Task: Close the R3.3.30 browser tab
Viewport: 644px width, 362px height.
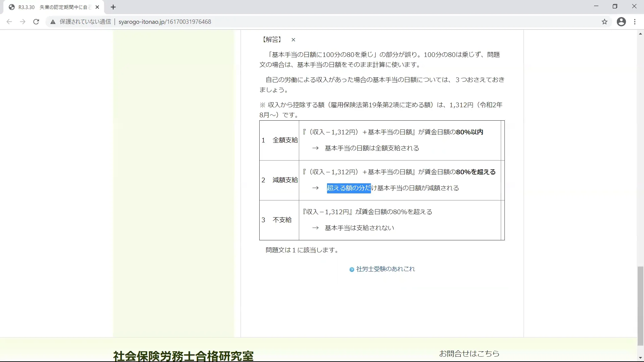Action: pyautogui.click(x=97, y=7)
